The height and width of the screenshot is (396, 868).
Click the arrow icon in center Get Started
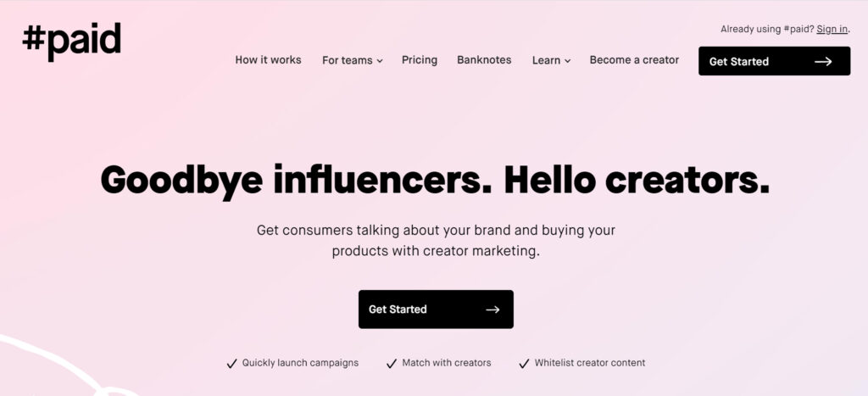[492, 310]
